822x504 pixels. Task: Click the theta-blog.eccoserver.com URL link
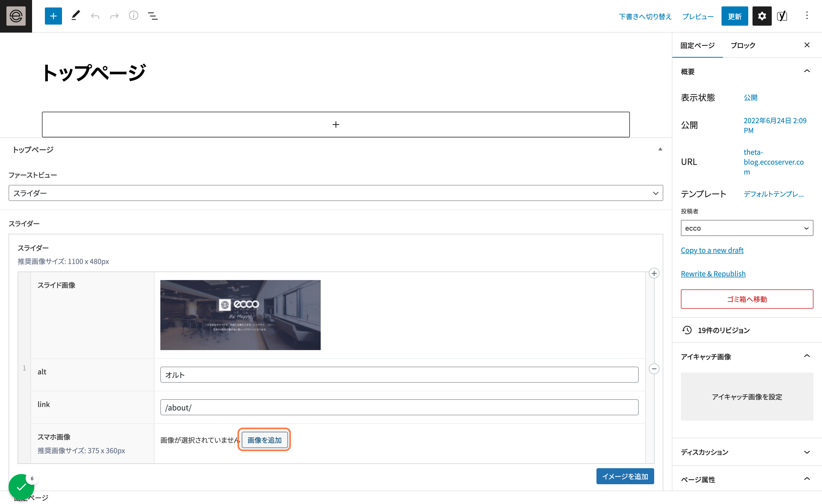[773, 162]
